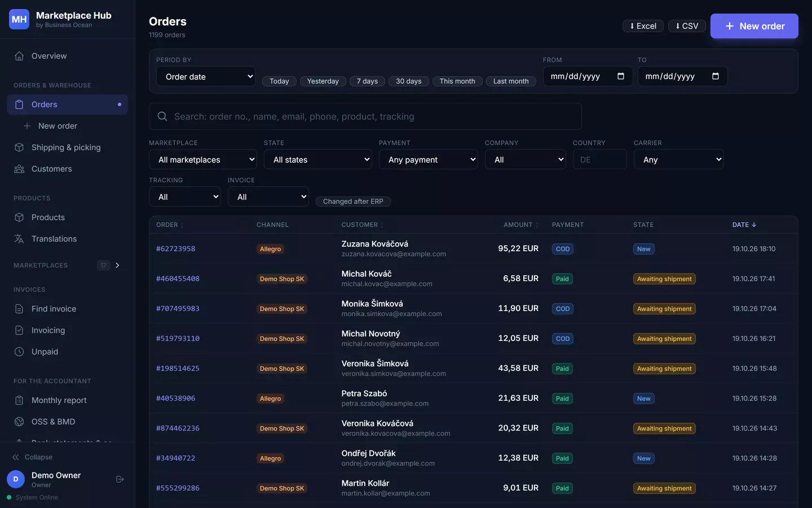Toggle the Changed after ERP filter

353,202
